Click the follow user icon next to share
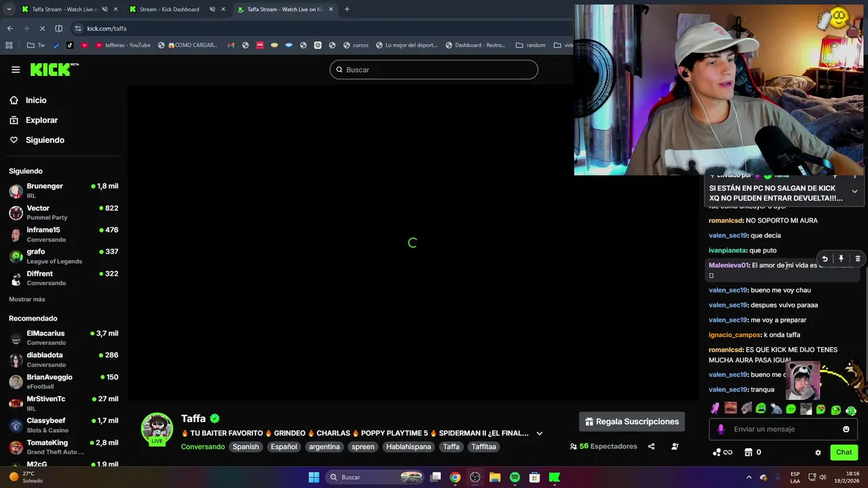 point(675,447)
